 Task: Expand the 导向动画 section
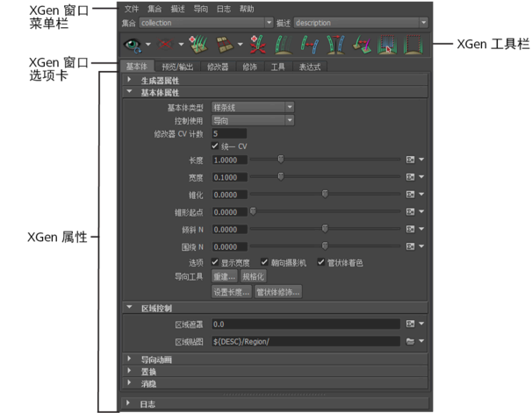(x=275, y=360)
